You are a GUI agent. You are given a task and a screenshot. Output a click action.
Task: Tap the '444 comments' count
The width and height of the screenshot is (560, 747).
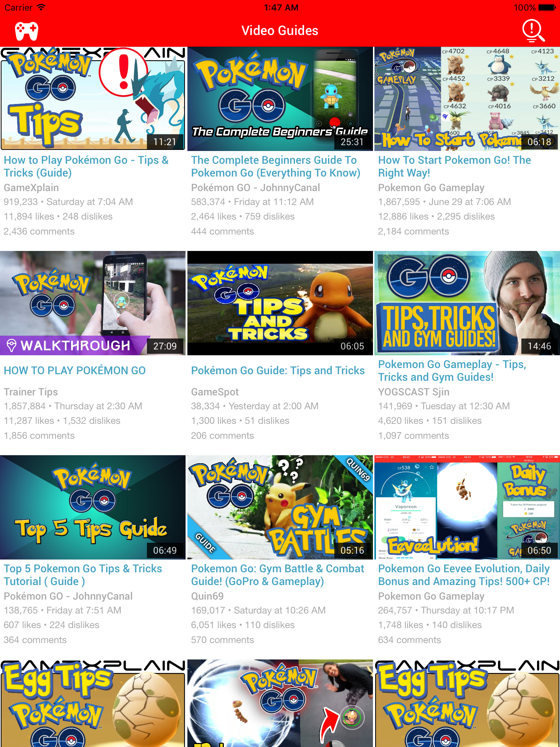point(222,232)
